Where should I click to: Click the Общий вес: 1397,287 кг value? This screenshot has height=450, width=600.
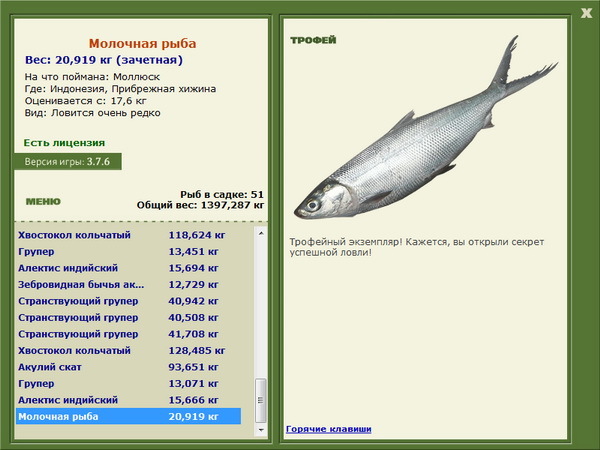click(201, 205)
